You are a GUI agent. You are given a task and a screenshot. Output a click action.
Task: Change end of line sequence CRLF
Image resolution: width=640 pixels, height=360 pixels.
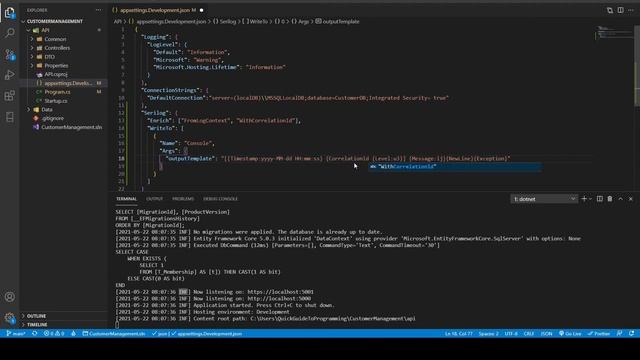[529, 333]
